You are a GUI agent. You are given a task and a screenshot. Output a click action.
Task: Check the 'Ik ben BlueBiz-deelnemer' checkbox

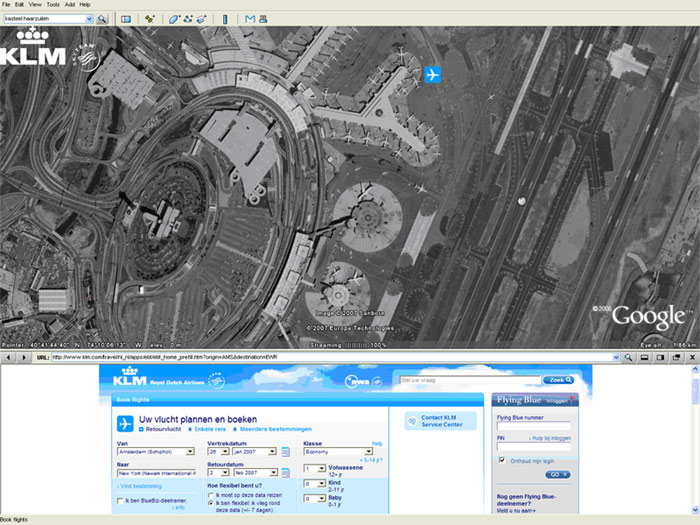[120, 501]
